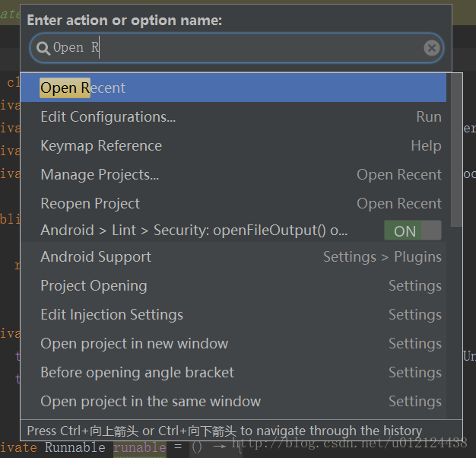Select the Open Recent result
This screenshot has height=458, width=476.
pyautogui.click(x=233, y=87)
